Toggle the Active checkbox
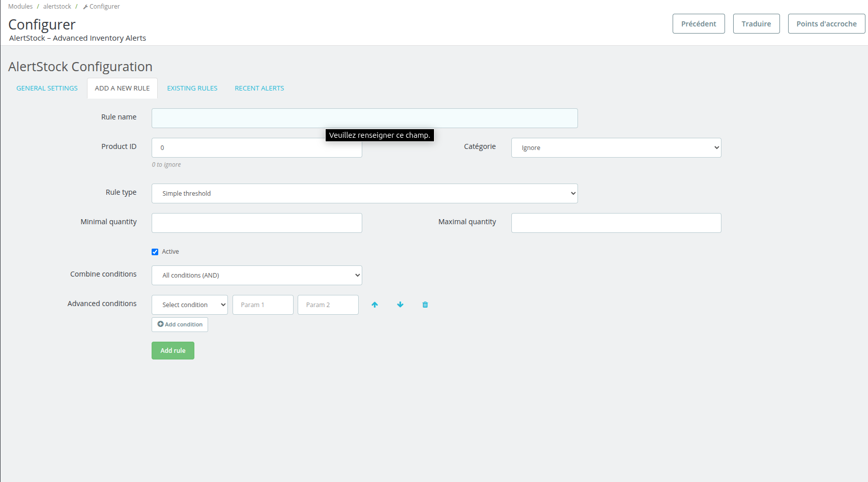This screenshot has height=482, width=868. [x=155, y=252]
